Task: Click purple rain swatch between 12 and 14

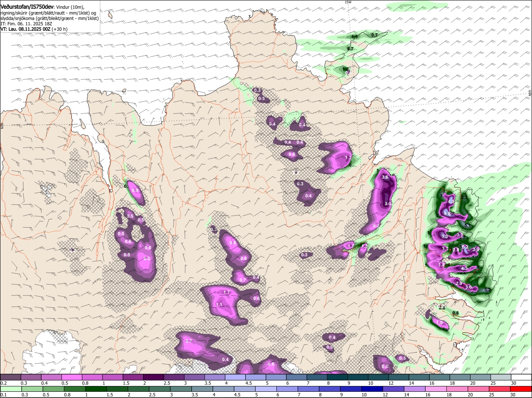Action: click(393, 389)
